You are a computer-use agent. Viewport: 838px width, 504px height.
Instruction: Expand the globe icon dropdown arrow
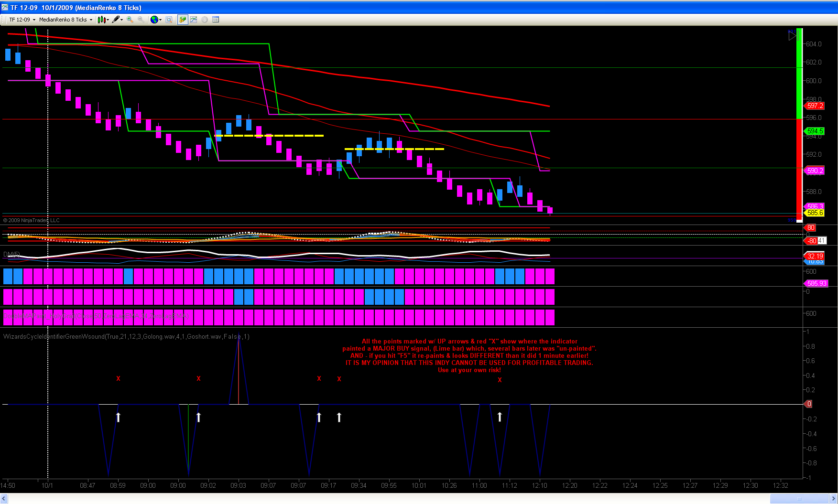click(x=160, y=20)
